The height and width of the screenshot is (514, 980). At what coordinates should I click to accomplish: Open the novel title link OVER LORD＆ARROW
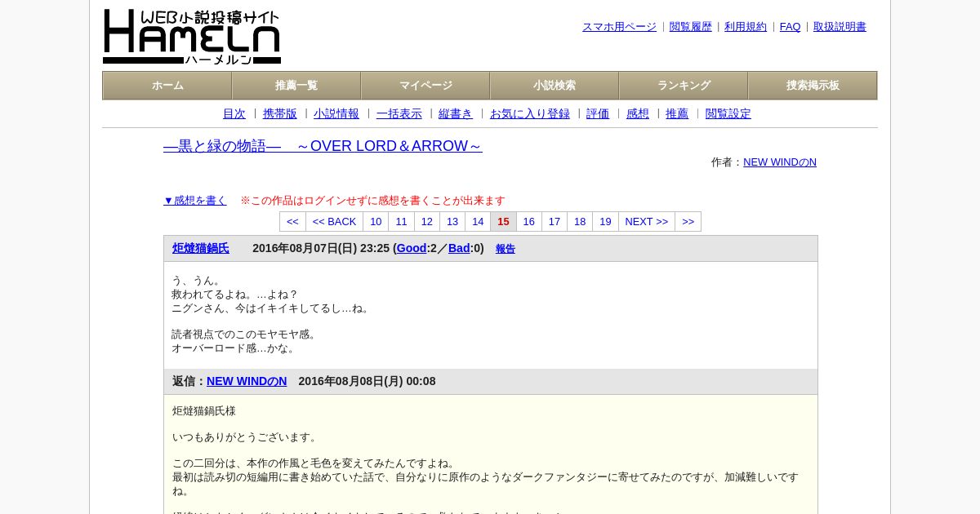coord(323,146)
